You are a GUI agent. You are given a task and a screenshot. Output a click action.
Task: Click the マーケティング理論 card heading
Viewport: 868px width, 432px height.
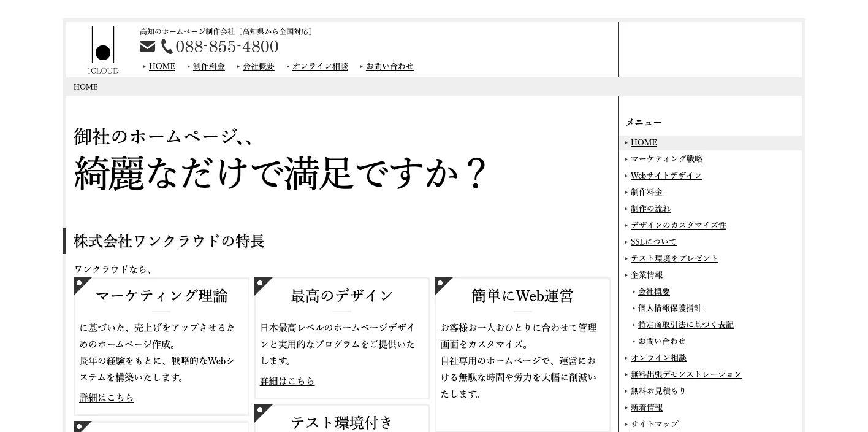pos(161,296)
